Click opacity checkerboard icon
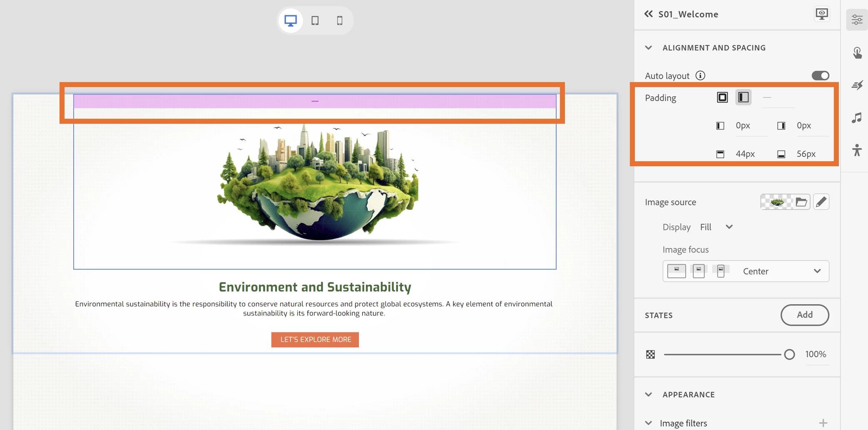 (x=650, y=355)
